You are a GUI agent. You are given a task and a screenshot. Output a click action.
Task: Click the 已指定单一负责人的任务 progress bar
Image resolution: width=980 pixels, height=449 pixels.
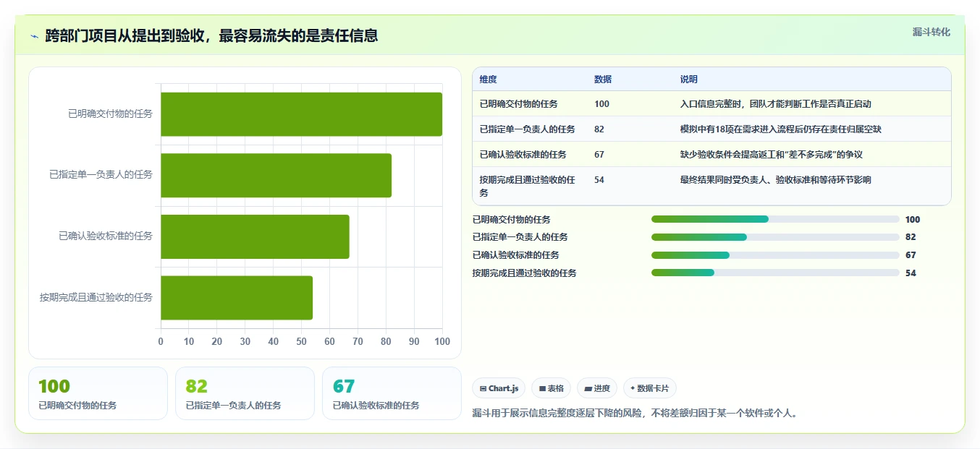click(775, 237)
